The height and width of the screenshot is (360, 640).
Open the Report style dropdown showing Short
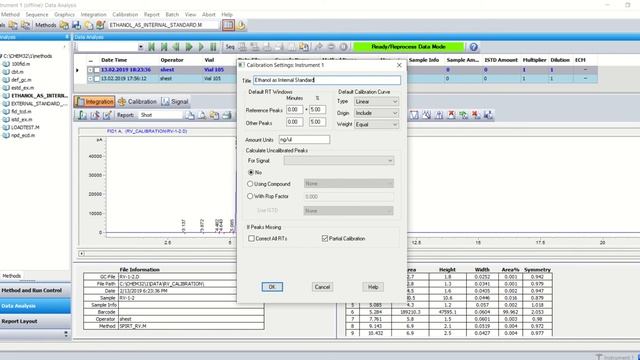[161, 115]
